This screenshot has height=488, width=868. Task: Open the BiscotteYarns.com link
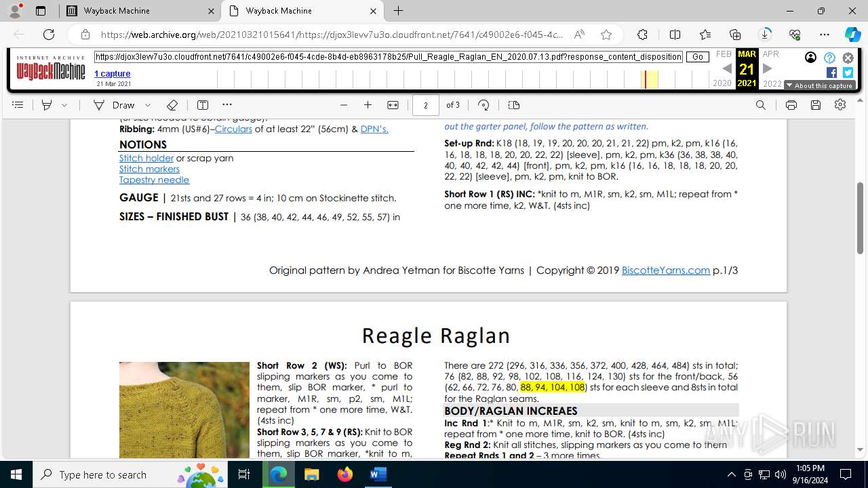[x=666, y=270]
